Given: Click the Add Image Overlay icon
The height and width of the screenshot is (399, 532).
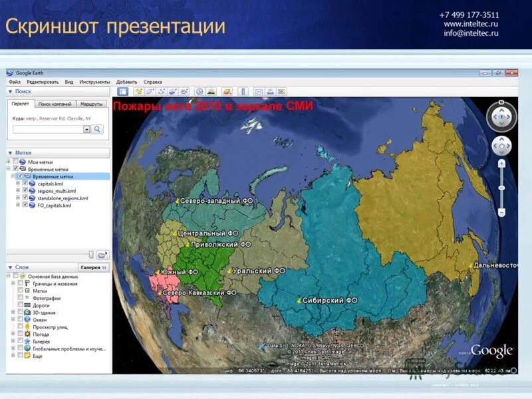Looking at the screenshot, I should (173, 92).
